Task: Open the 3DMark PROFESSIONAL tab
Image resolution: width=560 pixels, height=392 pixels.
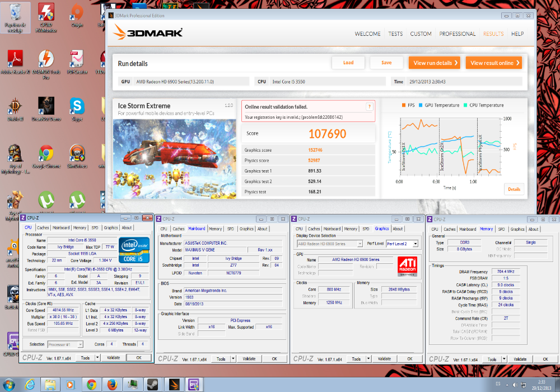Action: (x=457, y=34)
